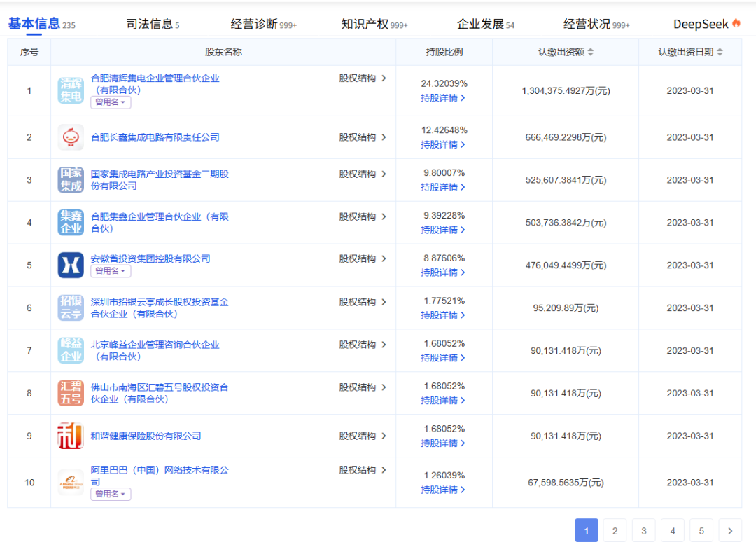Go to page 2

pos(615,531)
